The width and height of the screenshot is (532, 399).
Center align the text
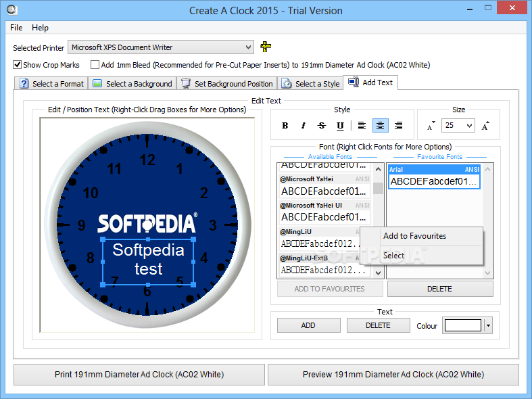tap(381, 126)
